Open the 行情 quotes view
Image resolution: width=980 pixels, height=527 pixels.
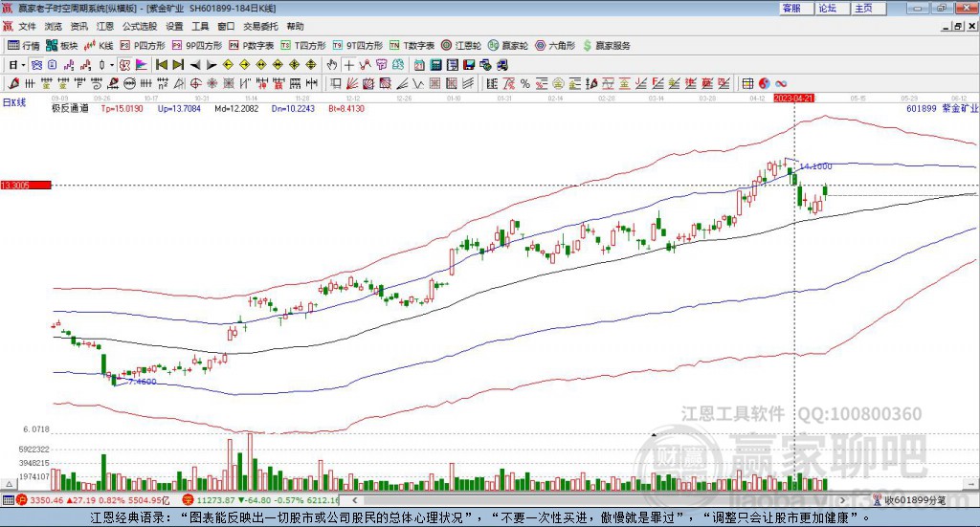(x=24, y=46)
